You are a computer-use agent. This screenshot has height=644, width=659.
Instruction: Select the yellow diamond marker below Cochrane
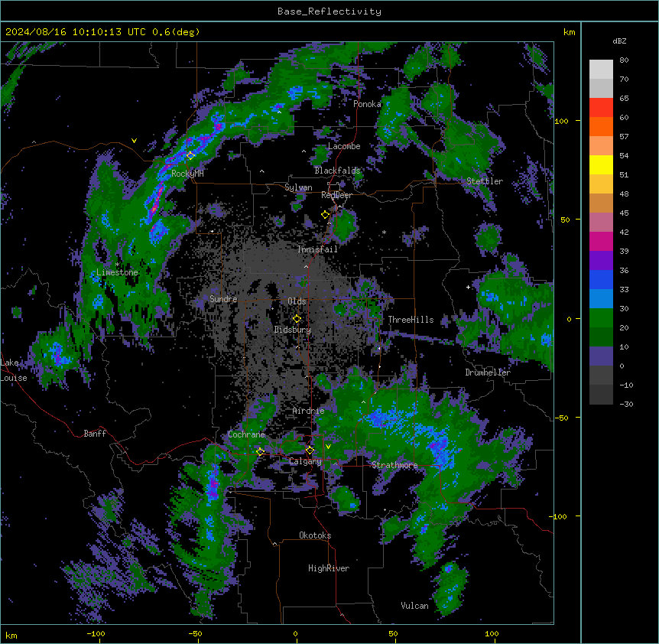[x=260, y=452]
